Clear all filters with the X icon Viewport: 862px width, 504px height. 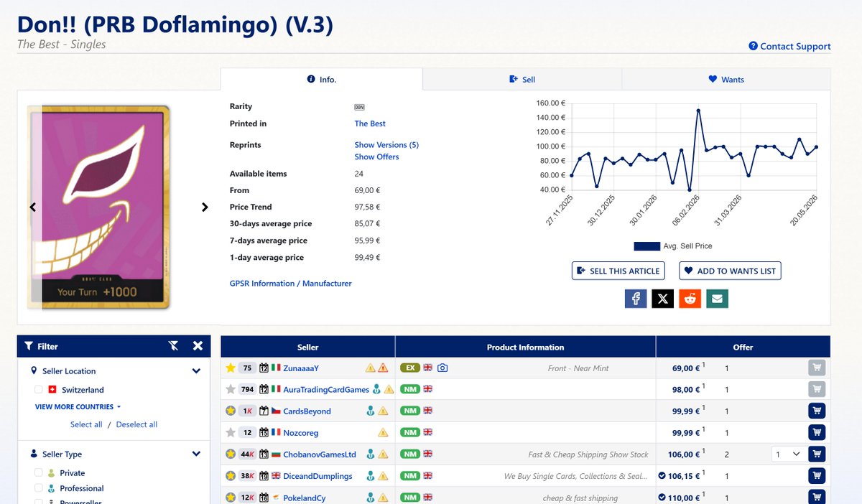pyautogui.click(x=198, y=346)
